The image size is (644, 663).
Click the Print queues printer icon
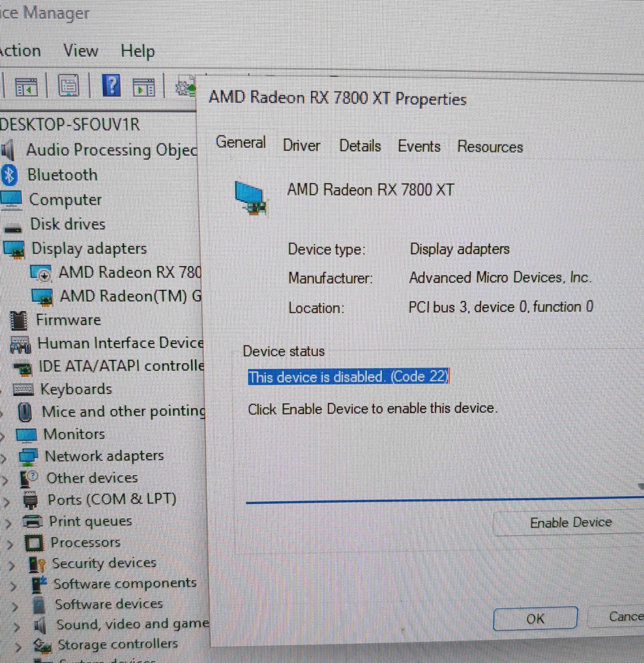point(33,521)
